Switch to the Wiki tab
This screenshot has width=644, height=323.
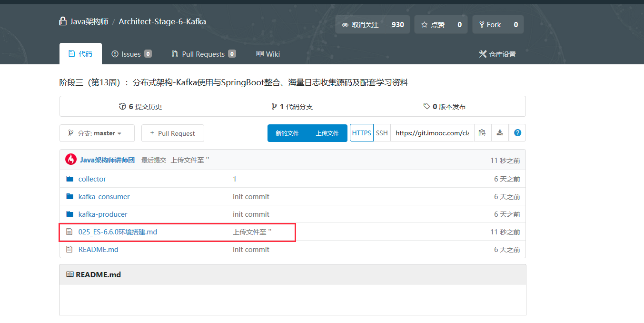(x=268, y=54)
